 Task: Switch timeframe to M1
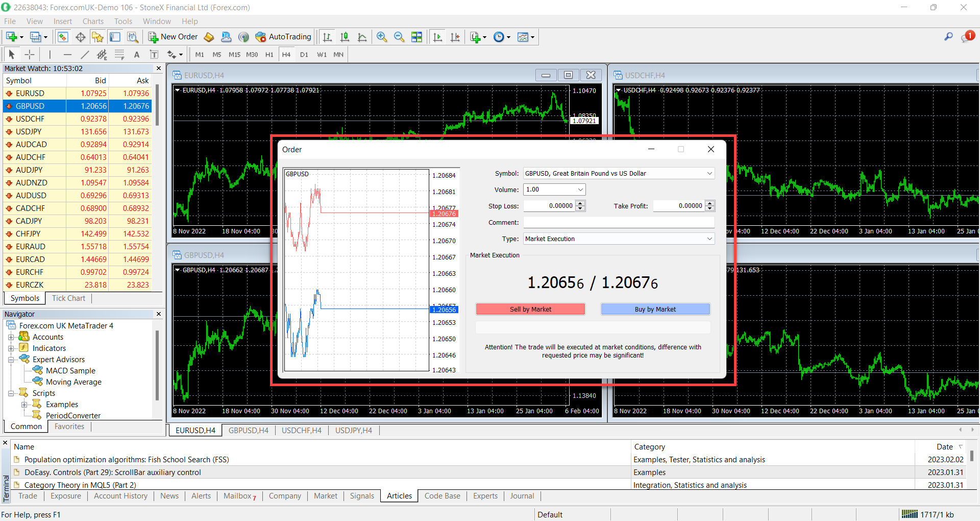tap(200, 54)
